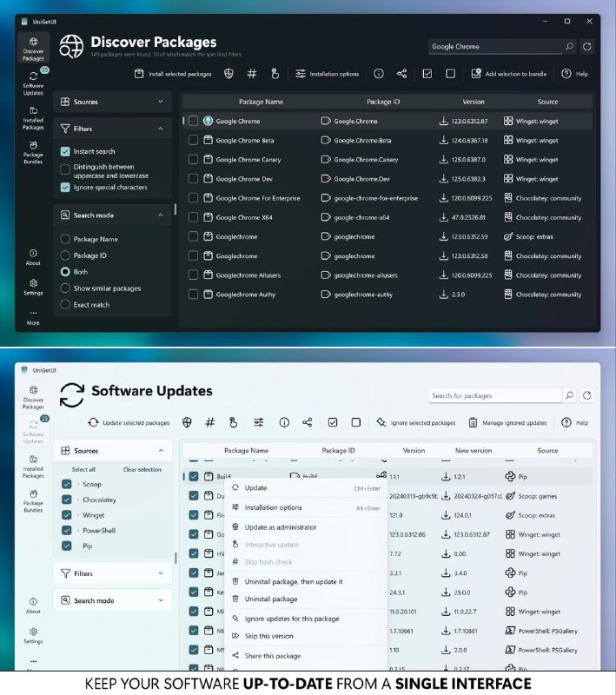Open About in the dark window sidebar
616x695 pixels.
tap(33, 256)
